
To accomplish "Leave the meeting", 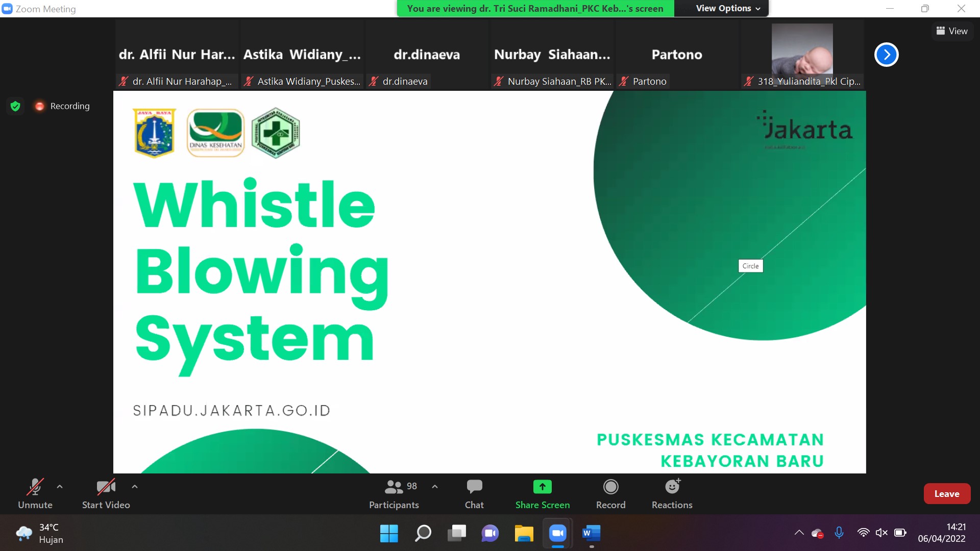I will (x=947, y=493).
